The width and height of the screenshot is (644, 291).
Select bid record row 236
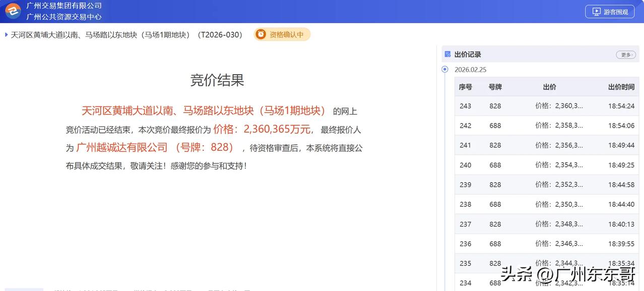click(x=547, y=244)
